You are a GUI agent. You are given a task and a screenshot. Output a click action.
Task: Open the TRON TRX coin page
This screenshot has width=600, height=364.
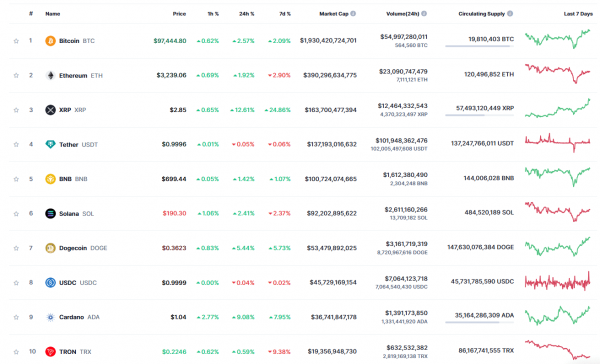point(75,351)
